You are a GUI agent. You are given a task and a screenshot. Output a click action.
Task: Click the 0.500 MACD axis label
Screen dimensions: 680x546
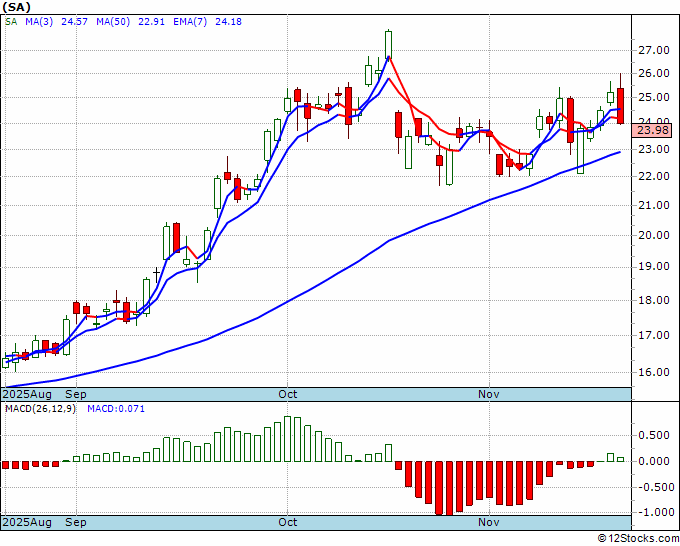click(x=654, y=435)
